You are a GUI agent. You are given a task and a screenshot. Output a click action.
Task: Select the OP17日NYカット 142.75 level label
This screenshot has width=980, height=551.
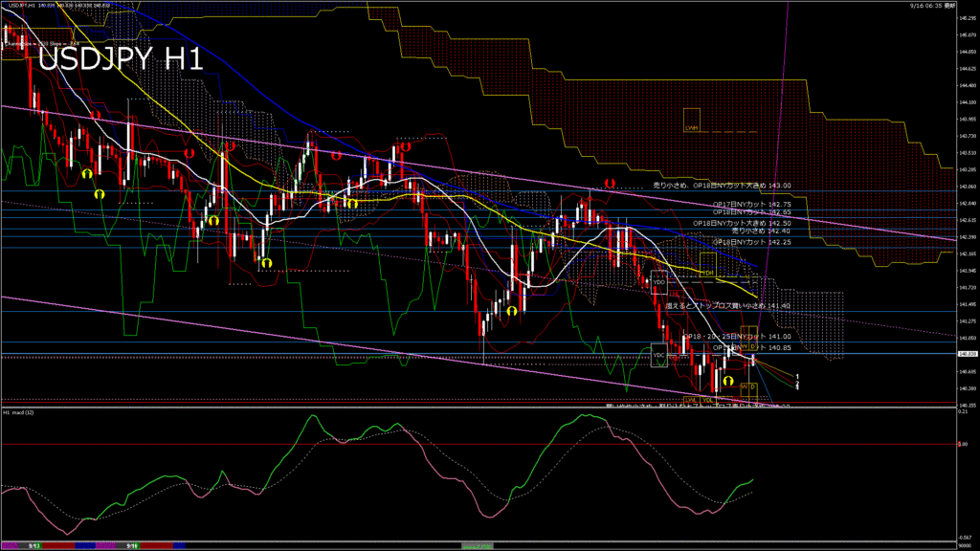coord(751,205)
